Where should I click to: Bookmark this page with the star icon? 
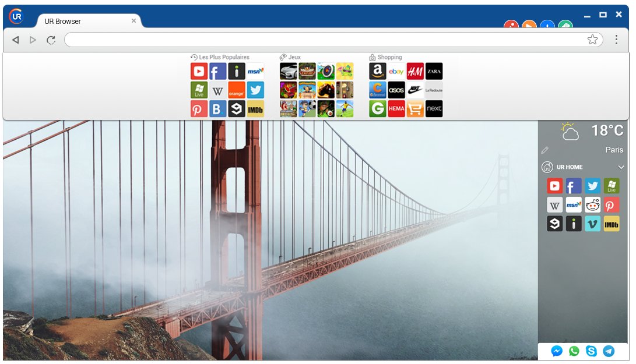(592, 40)
